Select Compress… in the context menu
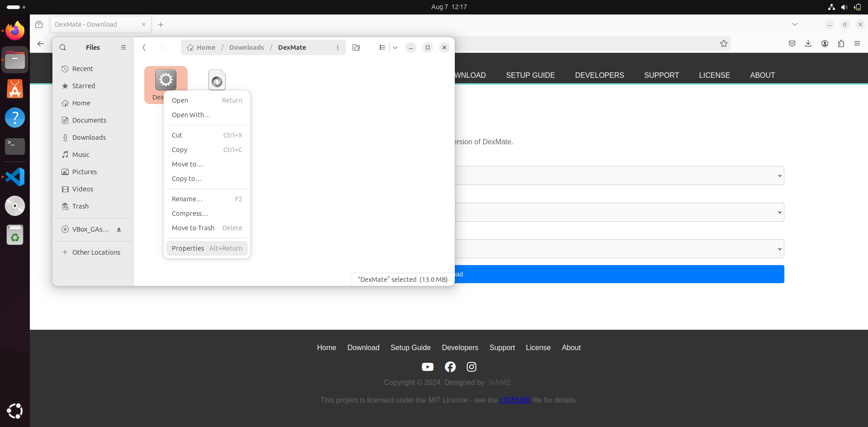Image resolution: width=868 pixels, height=427 pixels. (207, 213)
